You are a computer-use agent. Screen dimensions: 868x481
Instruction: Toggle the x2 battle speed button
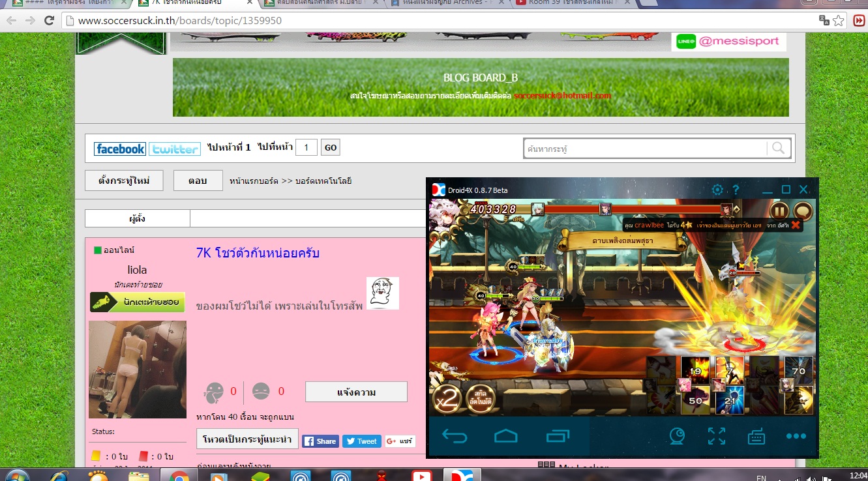tap(448, 400)
